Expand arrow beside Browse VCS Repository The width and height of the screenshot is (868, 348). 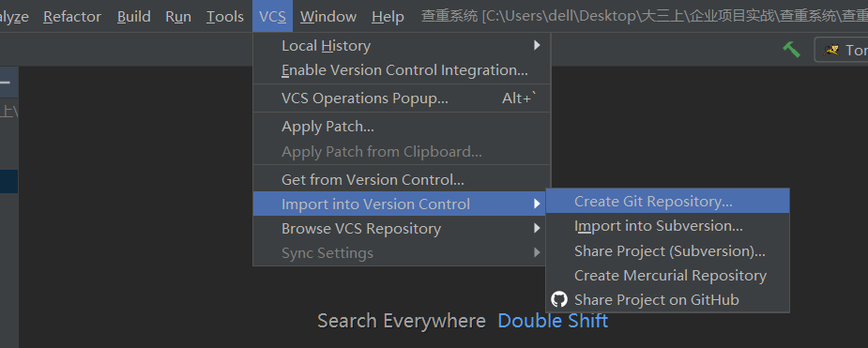pyautogui.click(x=537, y=229)
